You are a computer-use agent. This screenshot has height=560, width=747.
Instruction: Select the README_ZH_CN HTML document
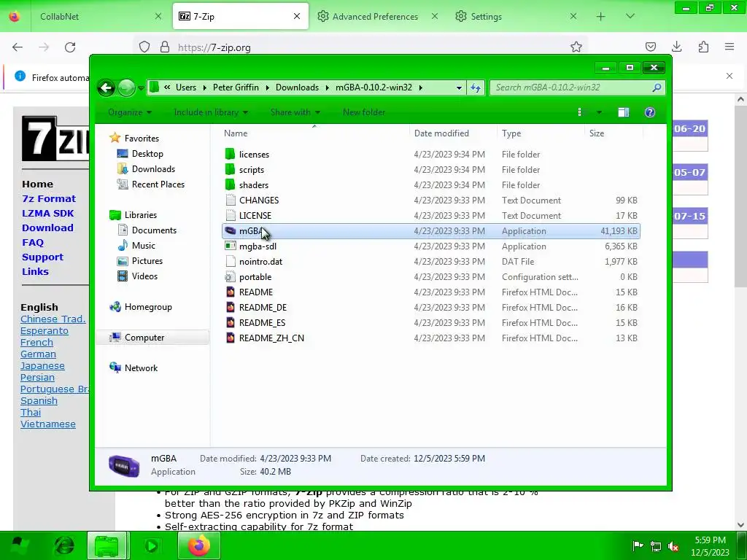point(271,338)
